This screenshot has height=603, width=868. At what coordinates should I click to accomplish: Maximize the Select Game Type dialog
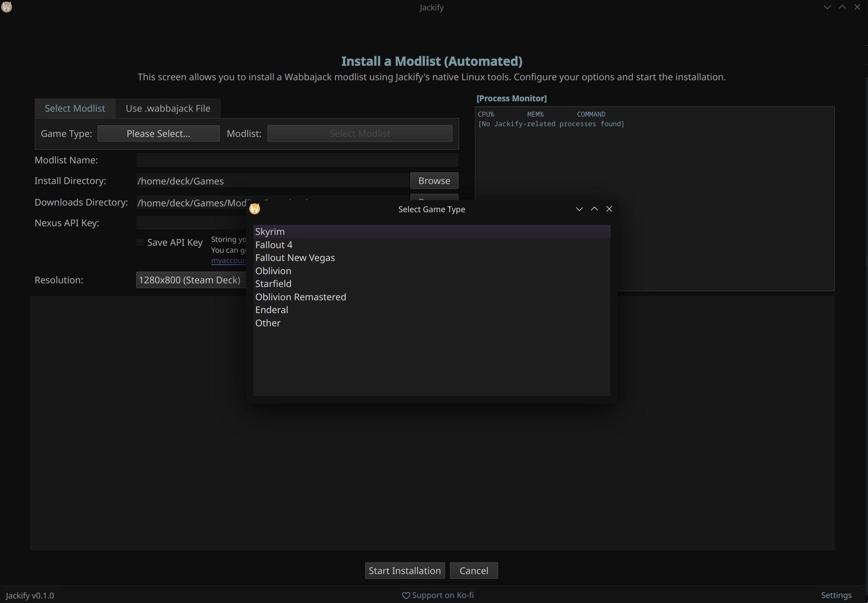pos(594,209)
